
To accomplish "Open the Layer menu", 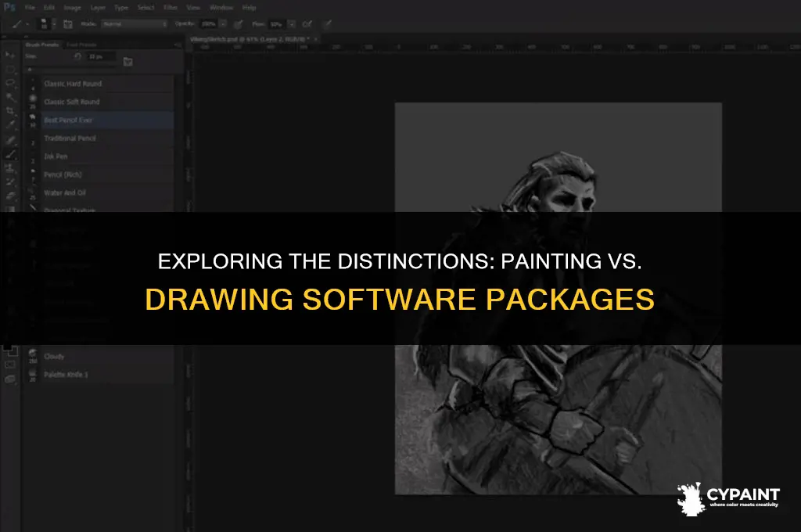I will tap(98, 8).
